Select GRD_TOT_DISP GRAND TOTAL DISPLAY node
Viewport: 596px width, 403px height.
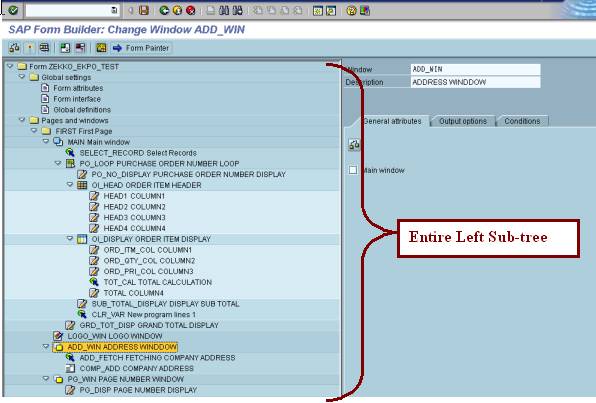pos(149,325)
